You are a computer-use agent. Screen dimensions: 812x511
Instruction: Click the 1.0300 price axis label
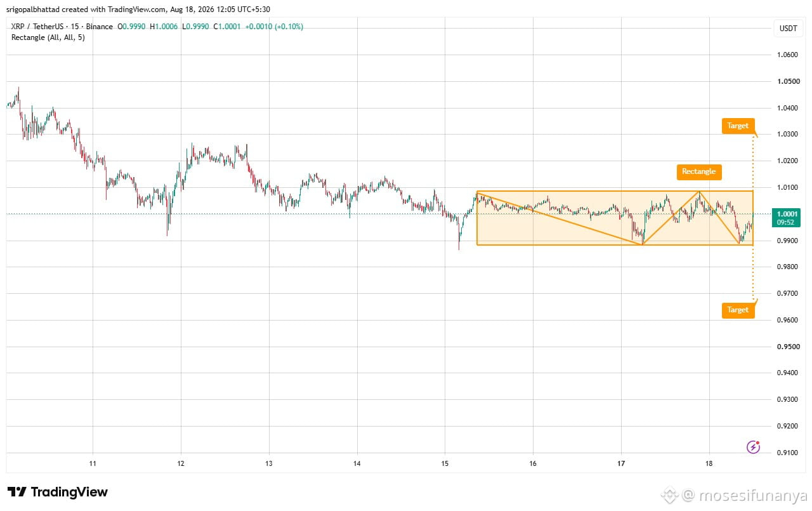[787, 135]
